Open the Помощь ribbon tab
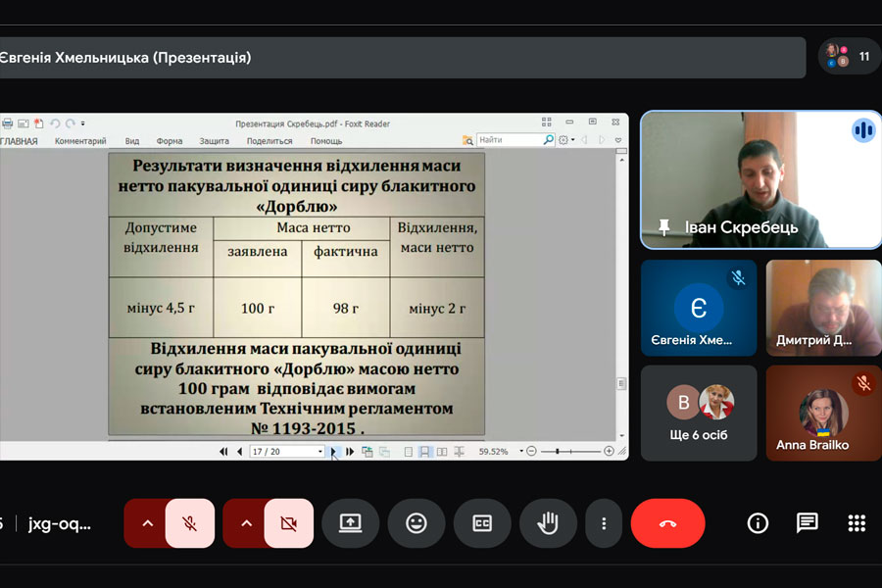The height and width of the screenshot is (588, 882). click(326, 141)
